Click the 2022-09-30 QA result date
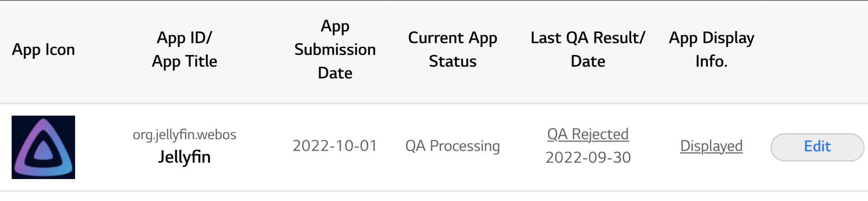Screen dimensions: 868x201 click(588, 158)
